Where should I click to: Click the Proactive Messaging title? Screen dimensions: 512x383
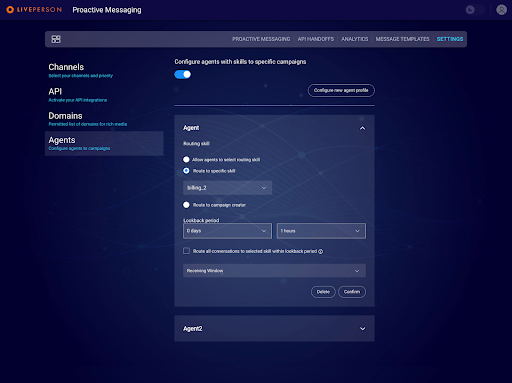[x=107, y=10]
